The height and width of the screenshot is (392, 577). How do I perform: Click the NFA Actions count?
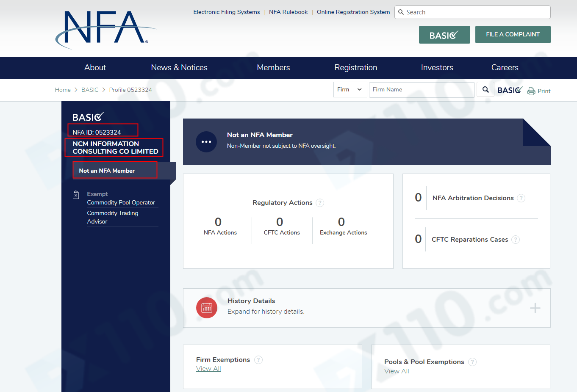[x=218, y=222]
